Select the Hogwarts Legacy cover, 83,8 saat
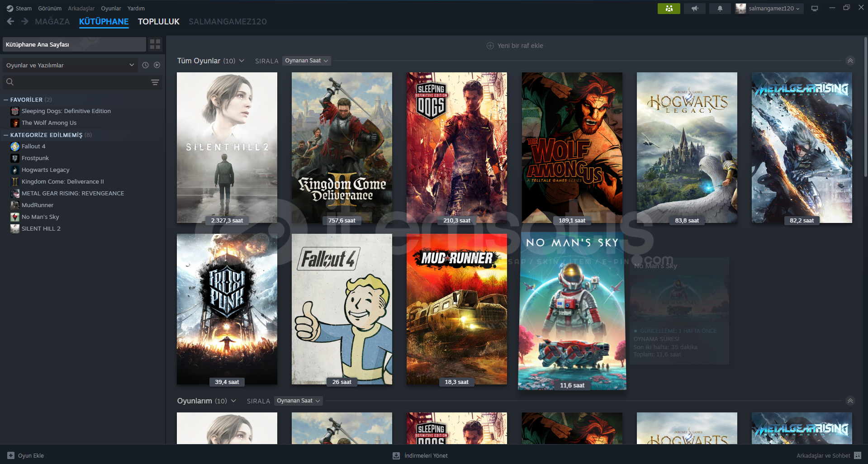 (x=687, y=147)
